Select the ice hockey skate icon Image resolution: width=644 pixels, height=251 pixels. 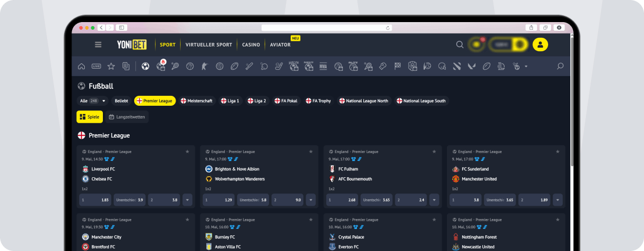point(279,66)
